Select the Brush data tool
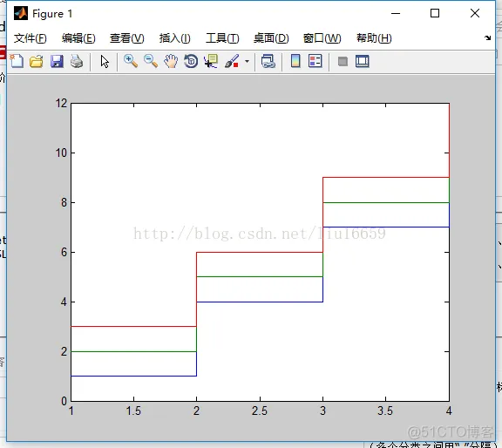Screen dimensions: 502x448 point(232,61)
